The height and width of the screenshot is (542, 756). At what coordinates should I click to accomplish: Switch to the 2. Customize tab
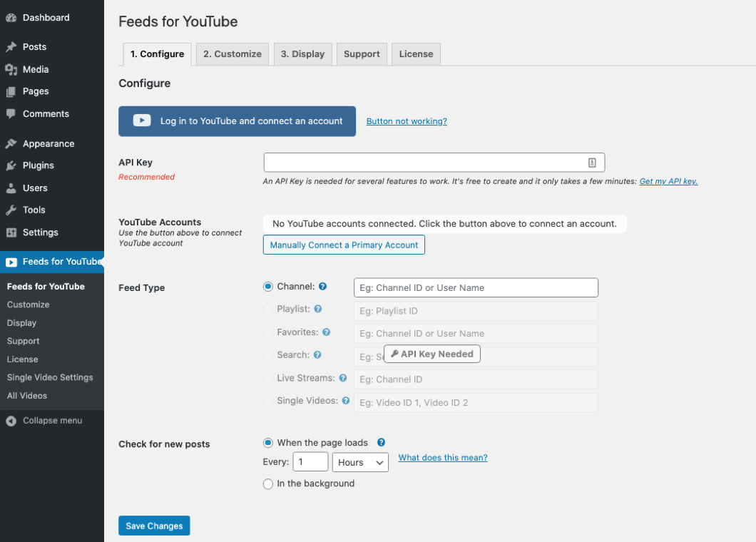click(232, 54)
